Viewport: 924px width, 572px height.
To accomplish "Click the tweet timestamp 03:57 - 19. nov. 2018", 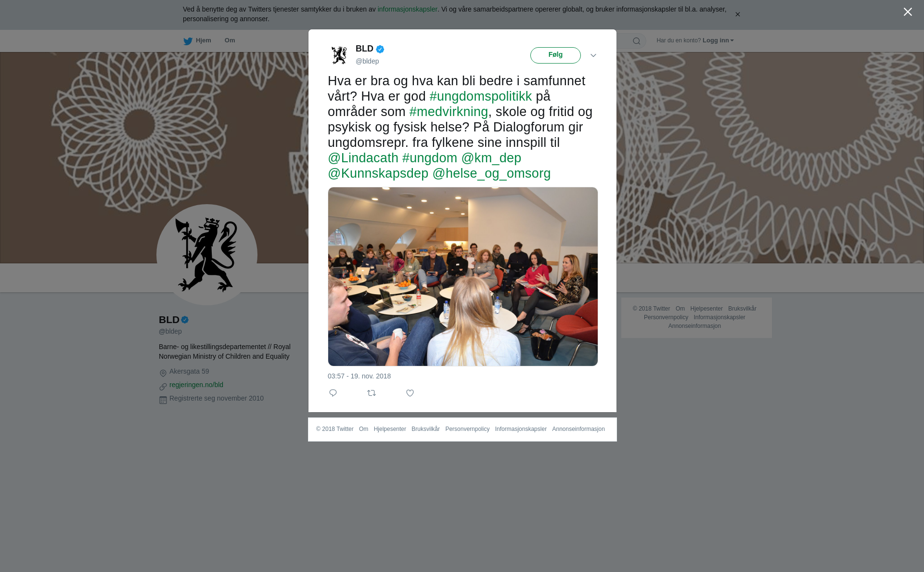I will tap(359, 376).
